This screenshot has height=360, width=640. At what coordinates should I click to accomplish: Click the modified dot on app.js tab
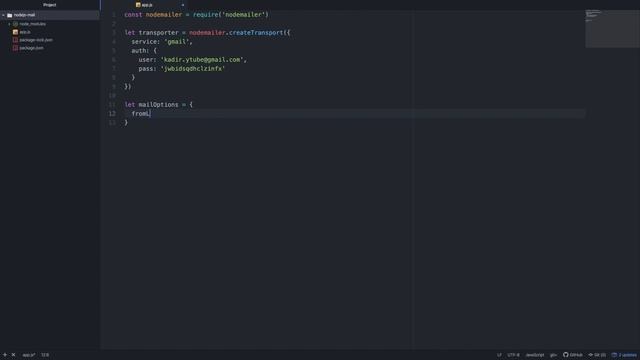pos(183,5)
